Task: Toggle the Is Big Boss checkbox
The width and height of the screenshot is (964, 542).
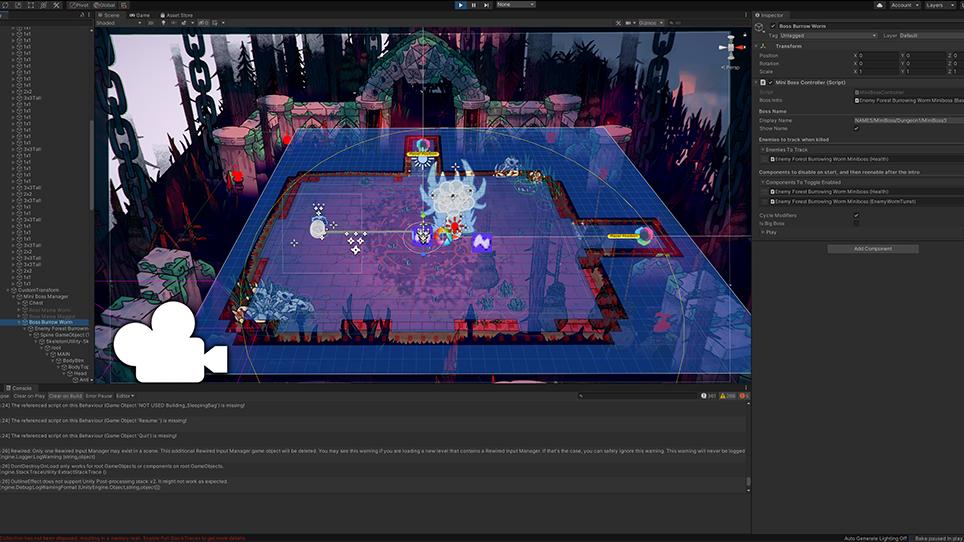Action: [x=856, y=224]
